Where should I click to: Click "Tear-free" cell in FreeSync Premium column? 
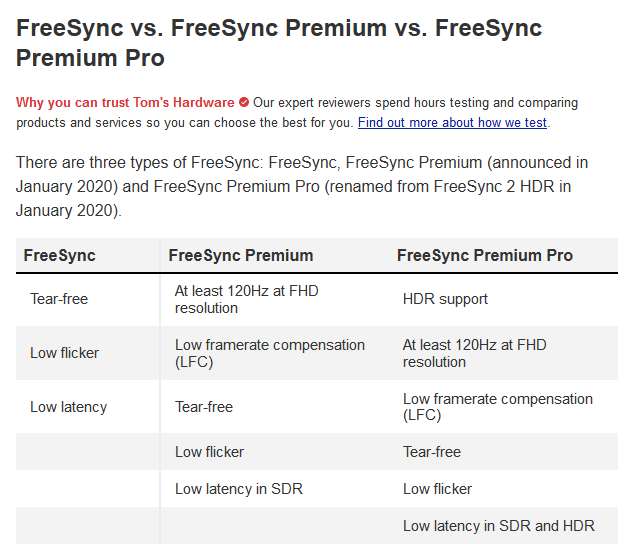point(204,407)
